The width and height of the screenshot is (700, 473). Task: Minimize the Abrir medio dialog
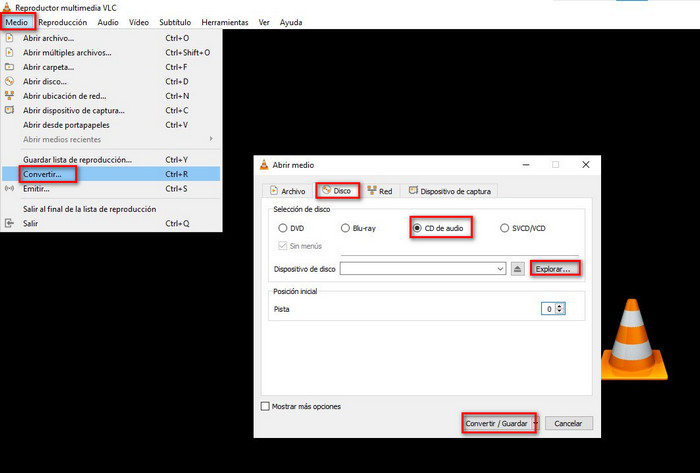(x=526, y=165)
